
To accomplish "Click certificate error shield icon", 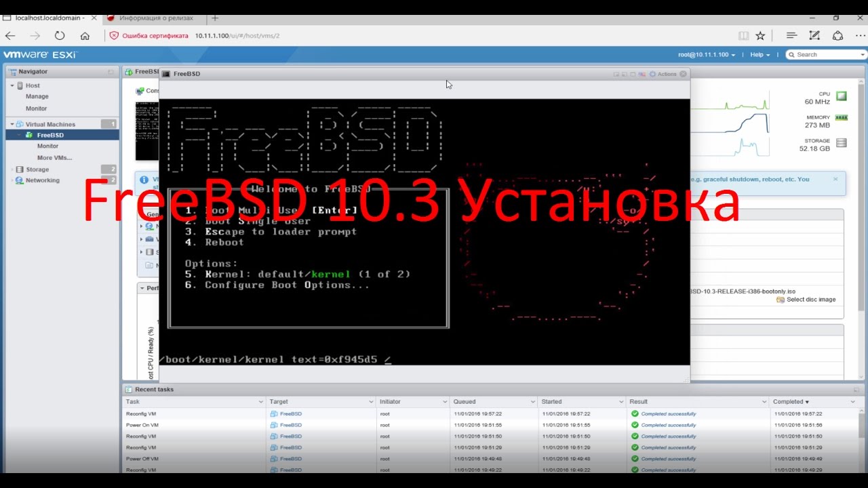I will pyautogui.click(x=114, y=36).
